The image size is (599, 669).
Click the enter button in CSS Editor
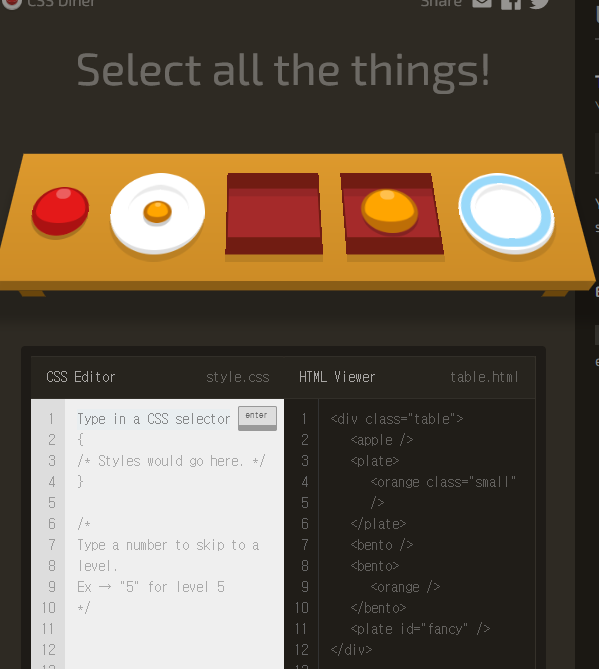point(257,418)
